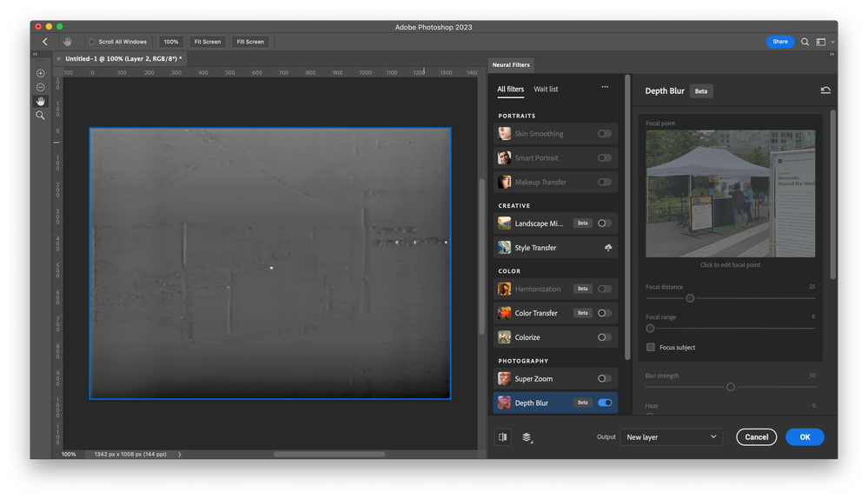Select the Hand tool in the left toolbar

click(41, 102)
